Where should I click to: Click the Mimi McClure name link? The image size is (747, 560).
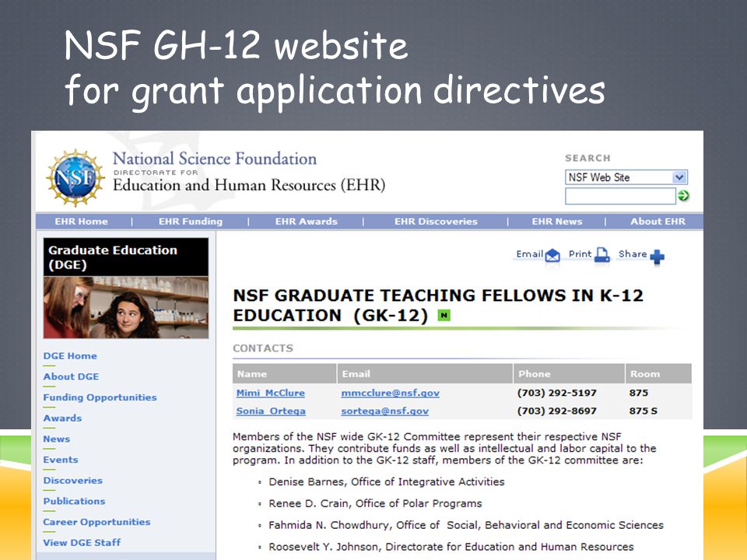[x=270, y=394]
